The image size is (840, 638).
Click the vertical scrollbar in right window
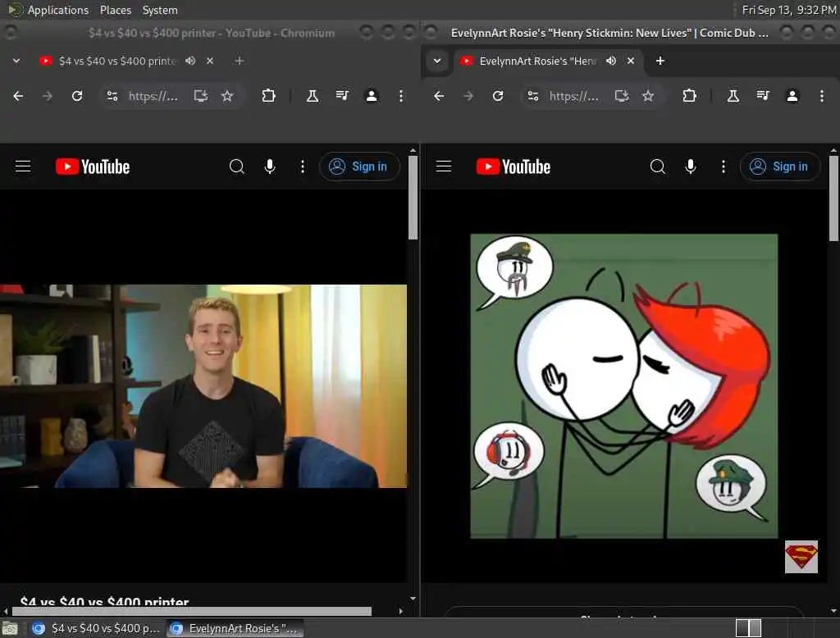(x=834, y=197)
